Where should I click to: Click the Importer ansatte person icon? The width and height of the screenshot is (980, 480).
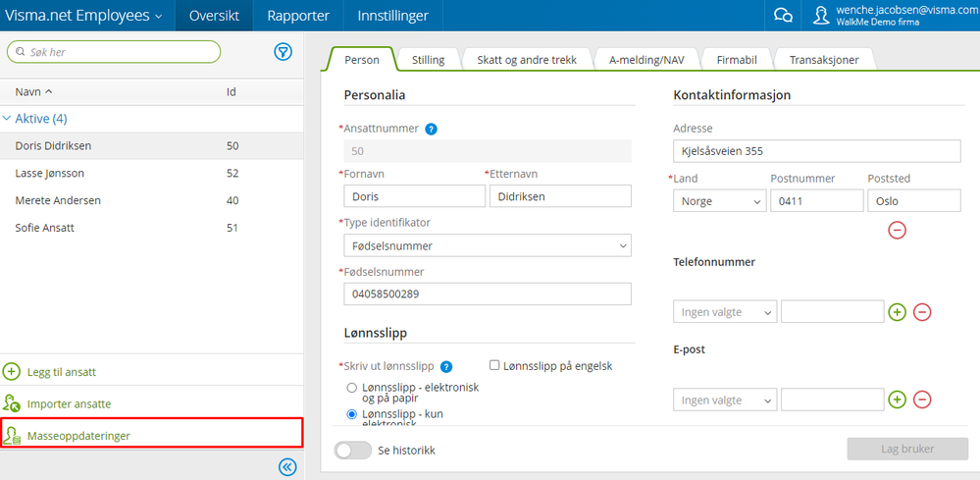point(11,403)
